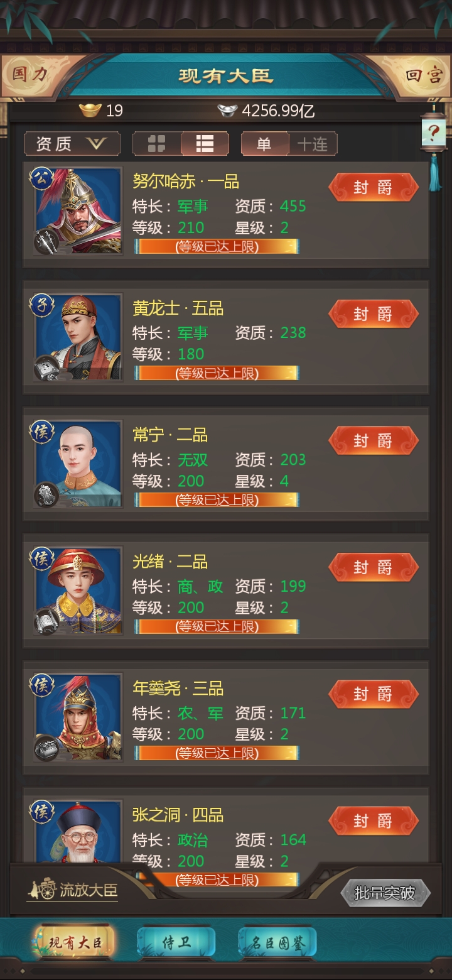Open the 流放大臣 link
Viewport: 452px width, 980px height.
pyautogui.click(x=73, y=890)
